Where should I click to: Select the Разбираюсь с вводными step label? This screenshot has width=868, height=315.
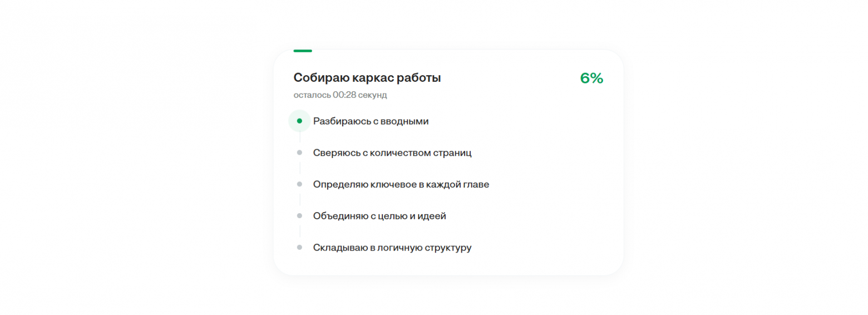371,121
